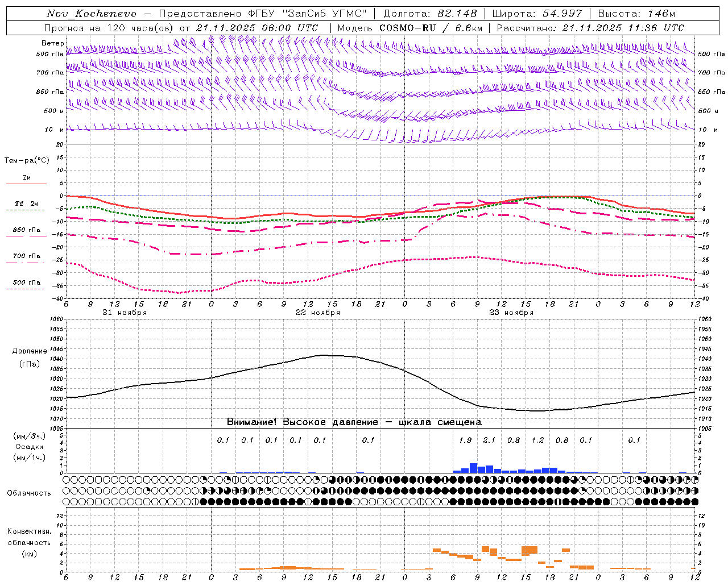The width and height of the screenshot is (728, 582).
Task: Click the model name COSMO-RU / 6.6км
Action: (431, 28)
